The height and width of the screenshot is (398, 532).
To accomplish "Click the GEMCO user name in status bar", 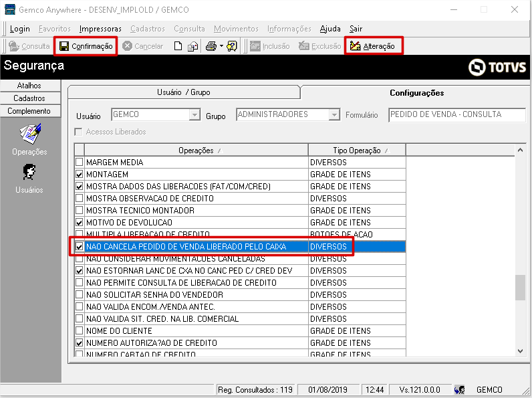I will tap(489, 389).
